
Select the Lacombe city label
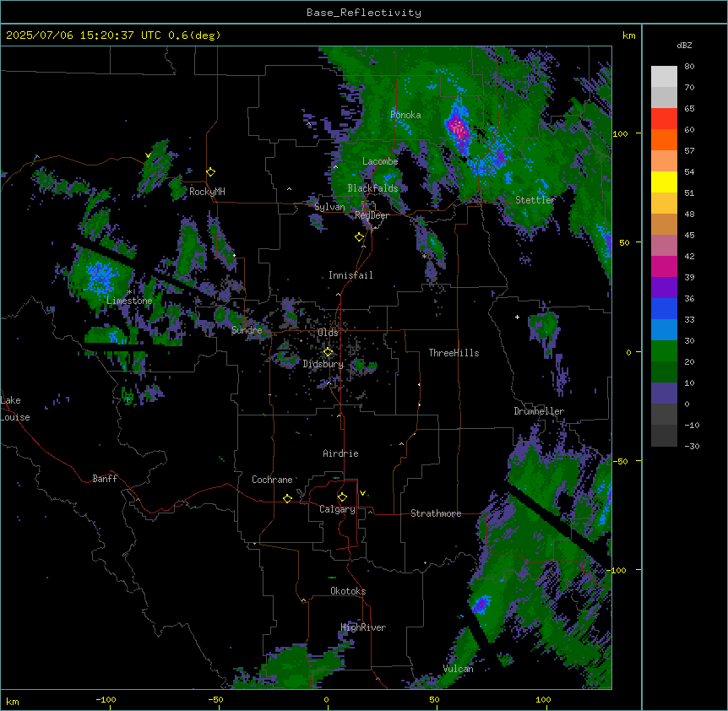(x=380, y=161)
